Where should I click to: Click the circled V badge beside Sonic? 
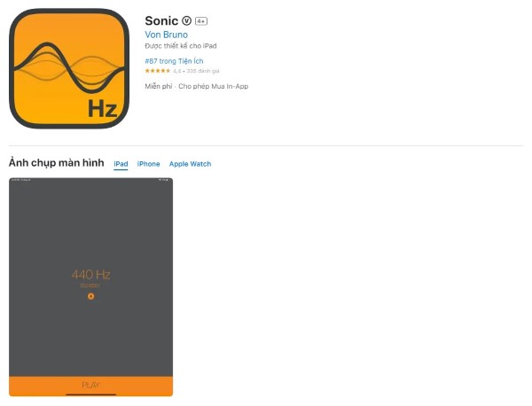(x=186, y=21)
